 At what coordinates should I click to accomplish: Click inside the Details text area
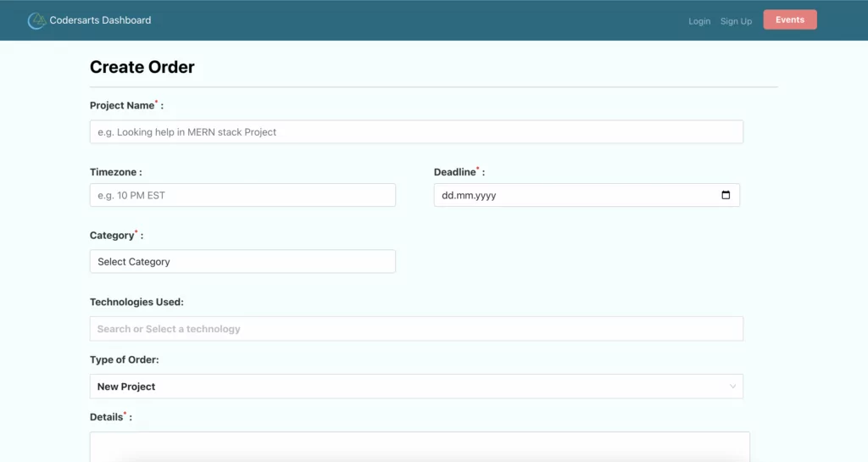point(420,447)
